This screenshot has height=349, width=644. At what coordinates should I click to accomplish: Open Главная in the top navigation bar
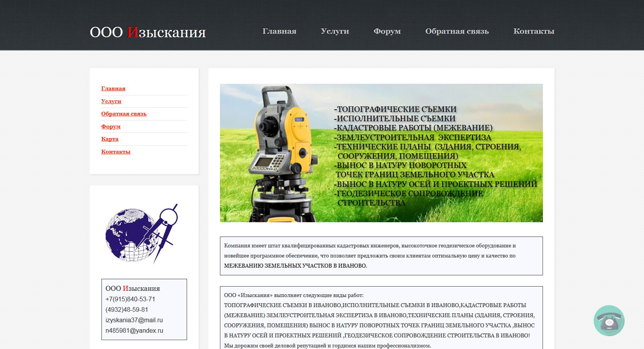tap(279, 31)
